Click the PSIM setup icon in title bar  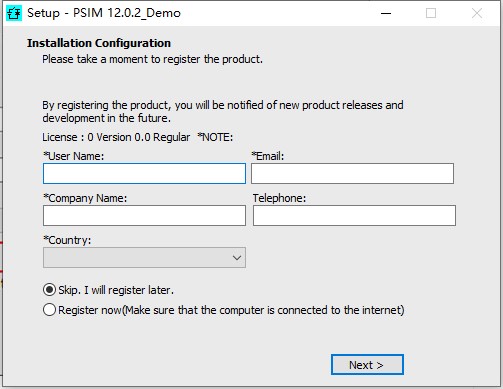coord(14,13)
